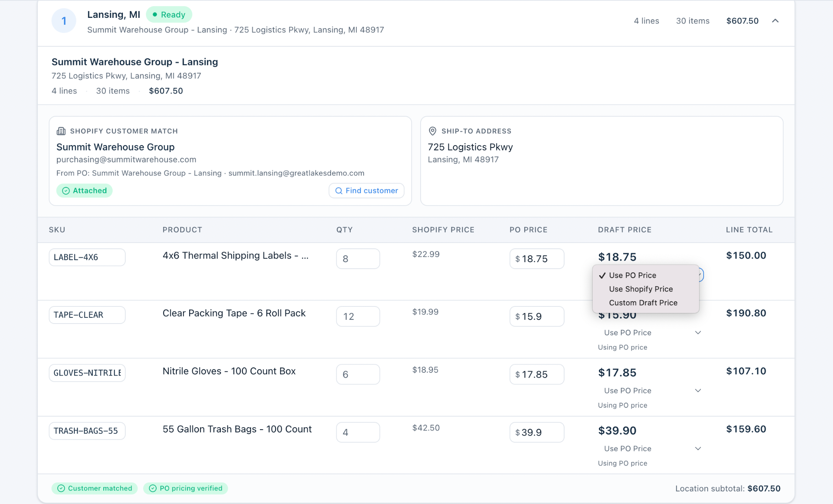Click the SHOPIFY PRICE column header

point(443,230)
